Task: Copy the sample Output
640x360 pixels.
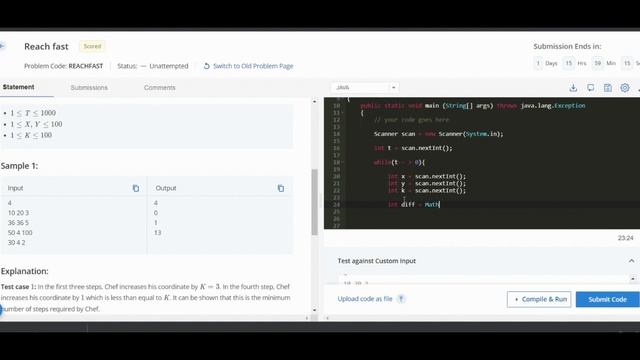Action: point(281,188)
